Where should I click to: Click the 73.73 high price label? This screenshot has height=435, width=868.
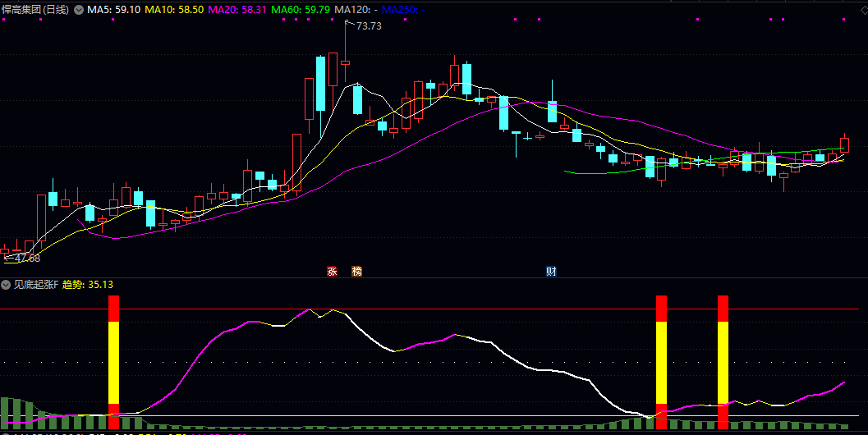click(369, 26)
